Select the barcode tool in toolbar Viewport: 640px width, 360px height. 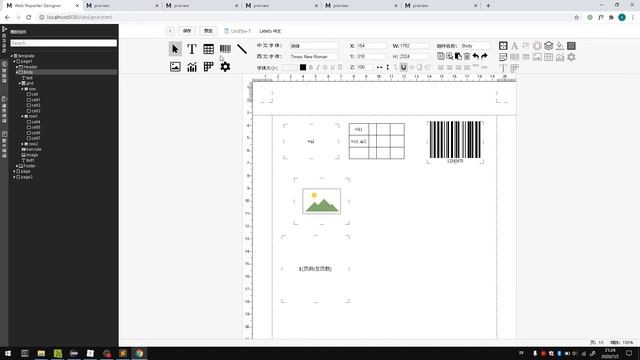pos(225,49)
